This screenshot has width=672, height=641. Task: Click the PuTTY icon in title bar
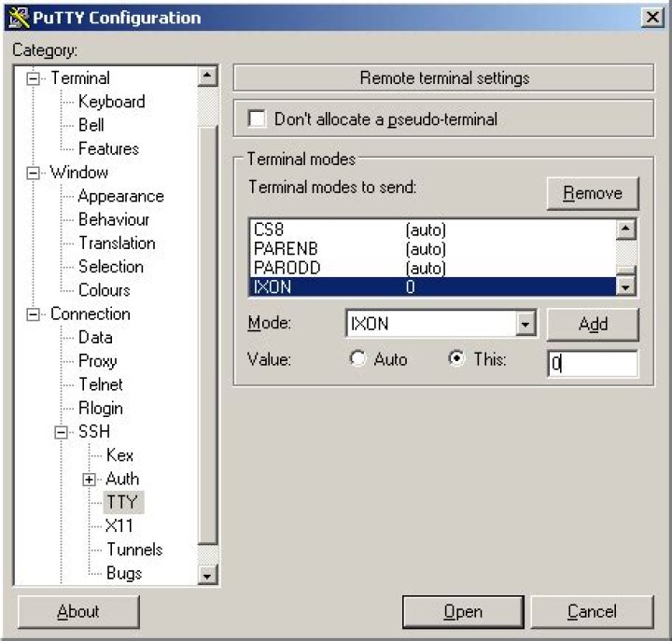point(19,18)
